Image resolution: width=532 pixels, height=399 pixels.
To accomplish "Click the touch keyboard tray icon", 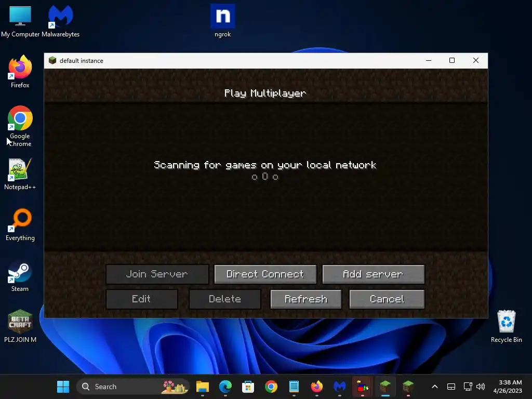I will (x=451, y=387).
